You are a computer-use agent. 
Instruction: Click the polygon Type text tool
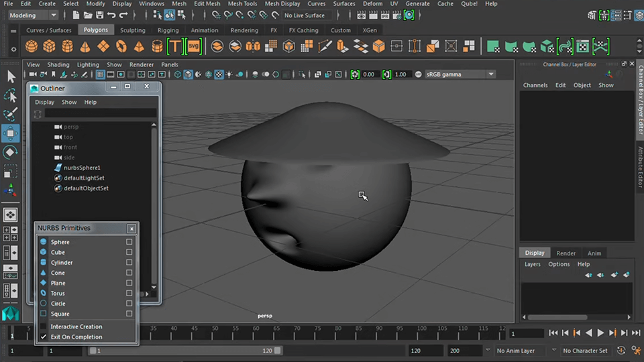(x=175, y=46)
